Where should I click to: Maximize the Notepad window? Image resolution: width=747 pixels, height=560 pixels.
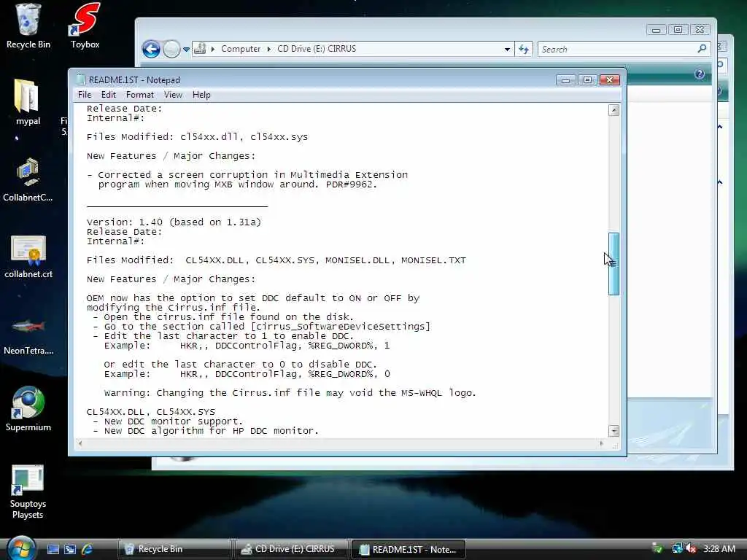[587, 80]
